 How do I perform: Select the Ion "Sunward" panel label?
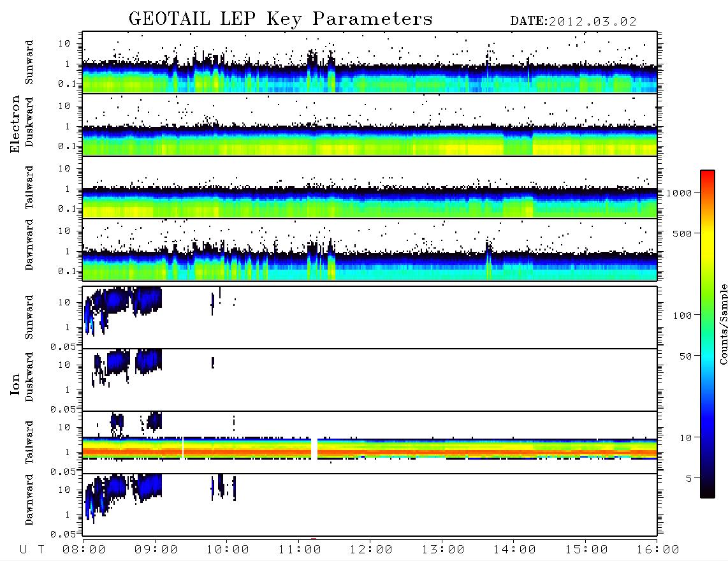pyautogui.click(x=29, y=317)
